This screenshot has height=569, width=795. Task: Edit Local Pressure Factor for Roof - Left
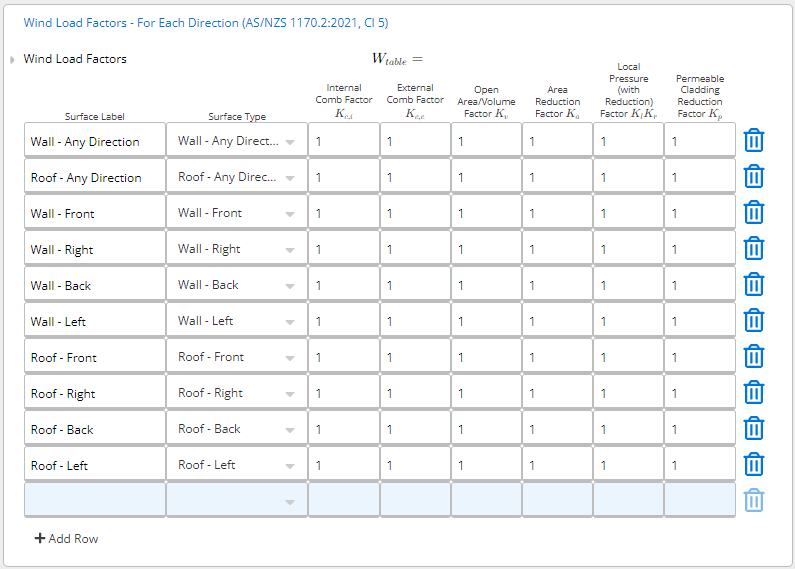pos(629,464)
